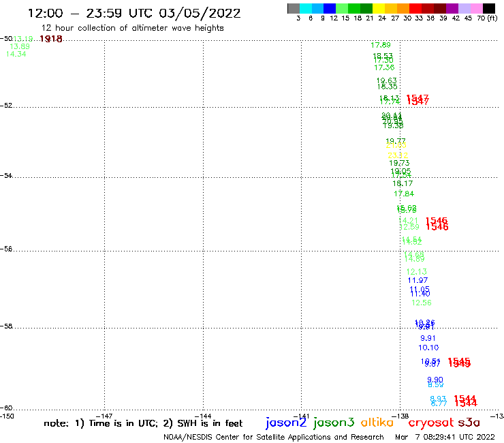Image resolution: width=504 pixels, height=443 pixels.
Task: Click the jason3 satellite label
Action: pos(334,423)
